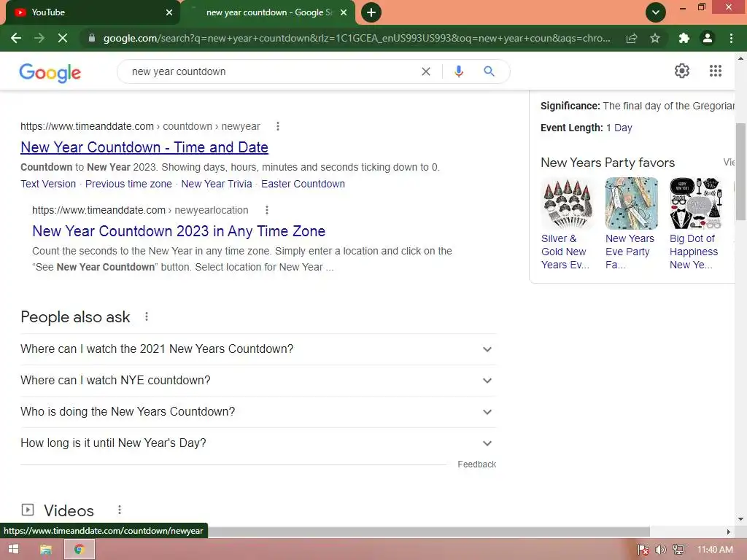Click the scroll right arrow
Image resolution: width=747 pixels, height=560 pixels.
(x=729, y=532)
